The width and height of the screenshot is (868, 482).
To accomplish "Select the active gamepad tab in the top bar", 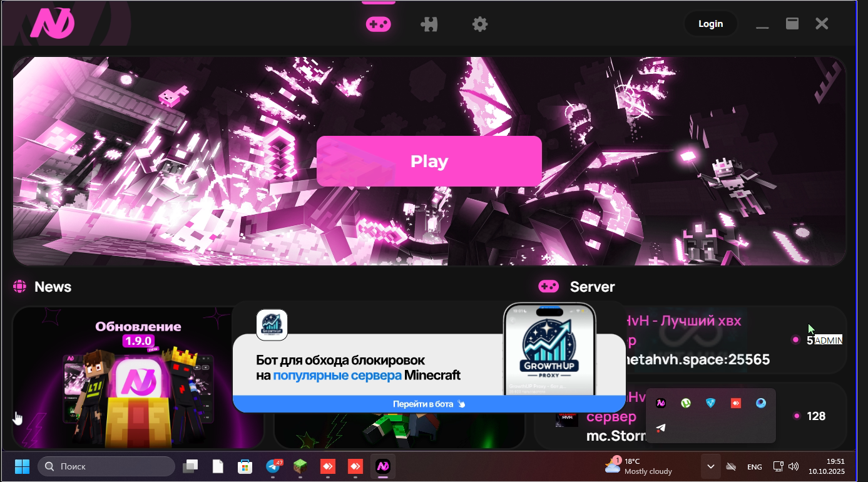I will [x=379, y=23].
